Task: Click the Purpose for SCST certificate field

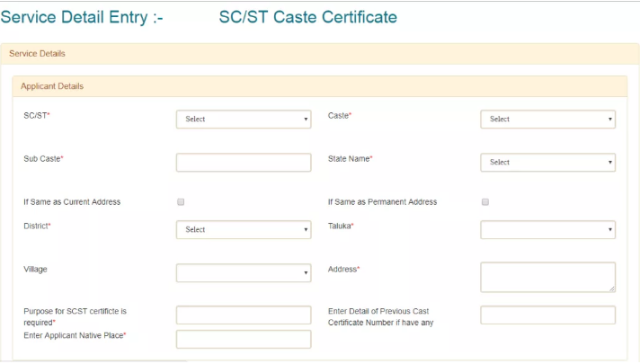Action: 243,315
